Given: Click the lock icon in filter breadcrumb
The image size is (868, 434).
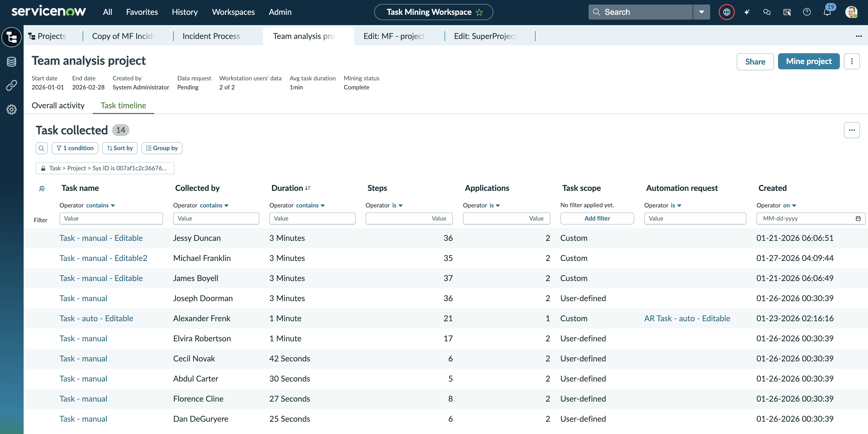Looking at the screenshot, I should [x=43, y=168].
